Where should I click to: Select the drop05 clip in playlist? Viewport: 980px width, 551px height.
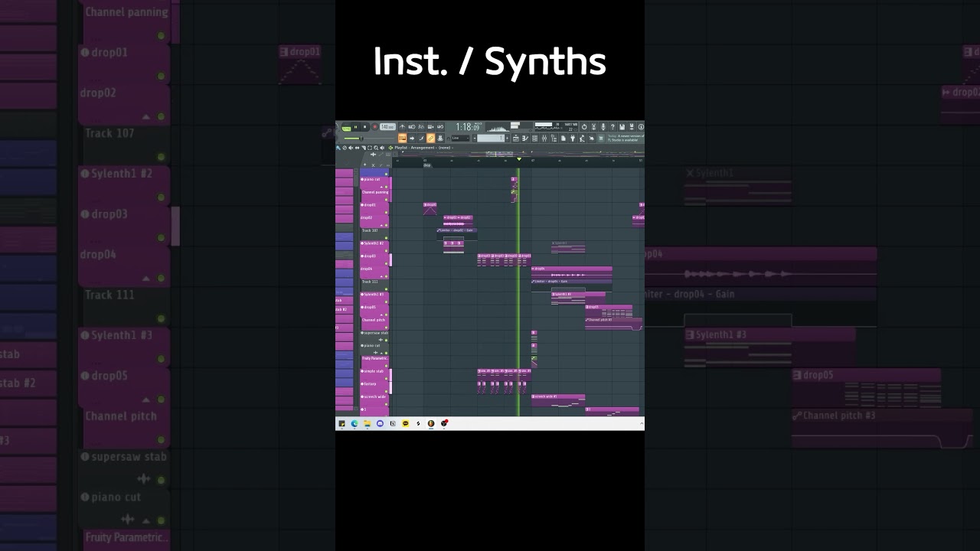[609, 310]
